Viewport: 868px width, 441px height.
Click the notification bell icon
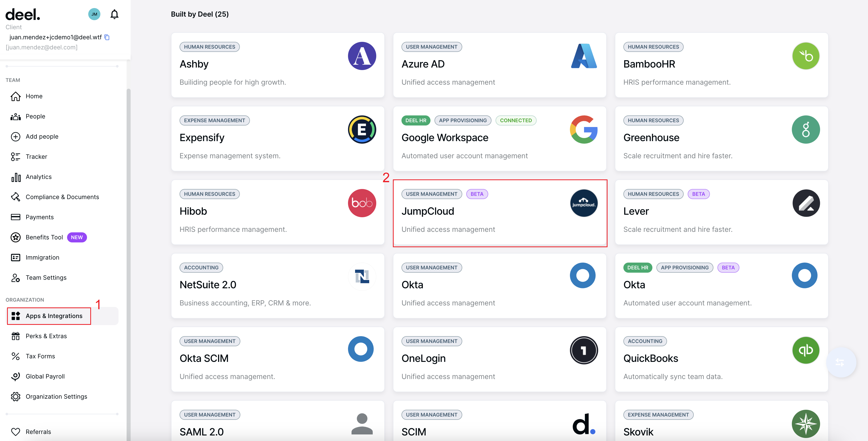(x=114, y=14)
